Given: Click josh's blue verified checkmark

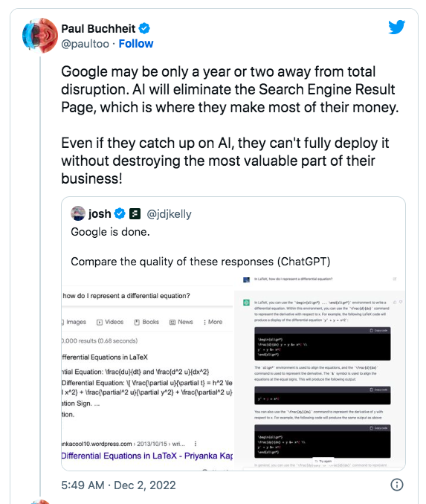Looking at the screenshot, I should tap(120, 213).
